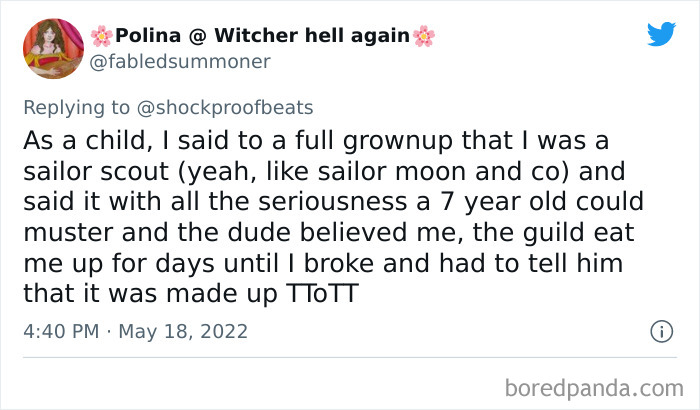Open Polina's profile avatar picture
Image resolution: width=700 pixels, height=410 pixels.
[53, 50]
